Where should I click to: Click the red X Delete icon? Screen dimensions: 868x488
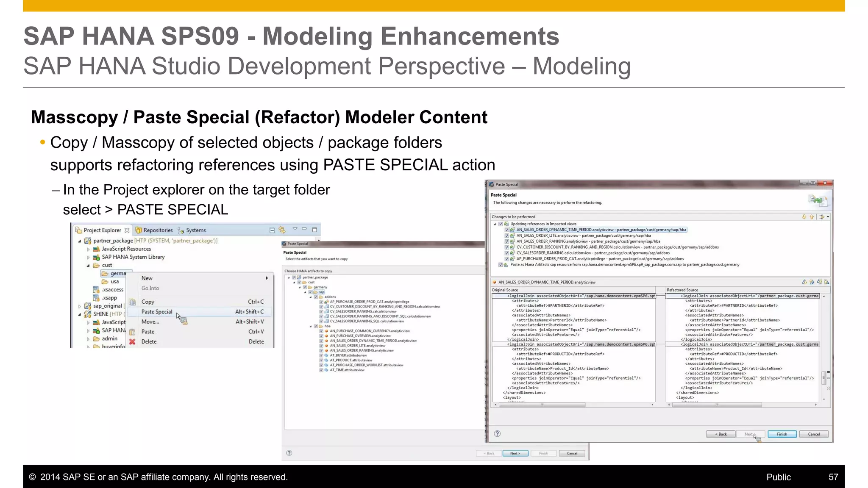tap(132, 341)
